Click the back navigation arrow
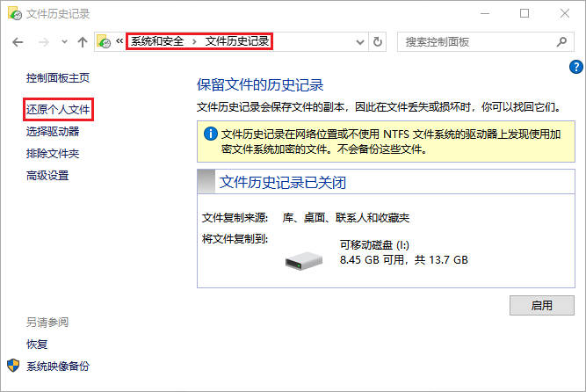The width and height of the screenshot is (586, 392). pyautogui.click(x=18, y=42)
